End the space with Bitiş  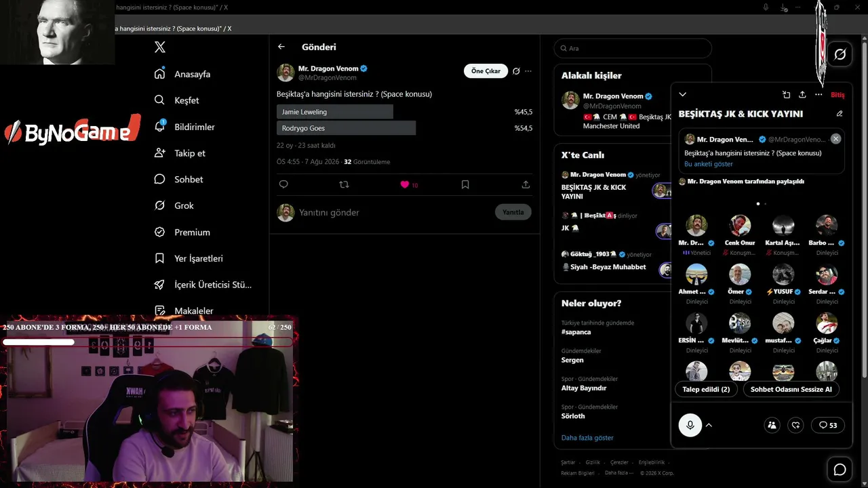(837, 95)
